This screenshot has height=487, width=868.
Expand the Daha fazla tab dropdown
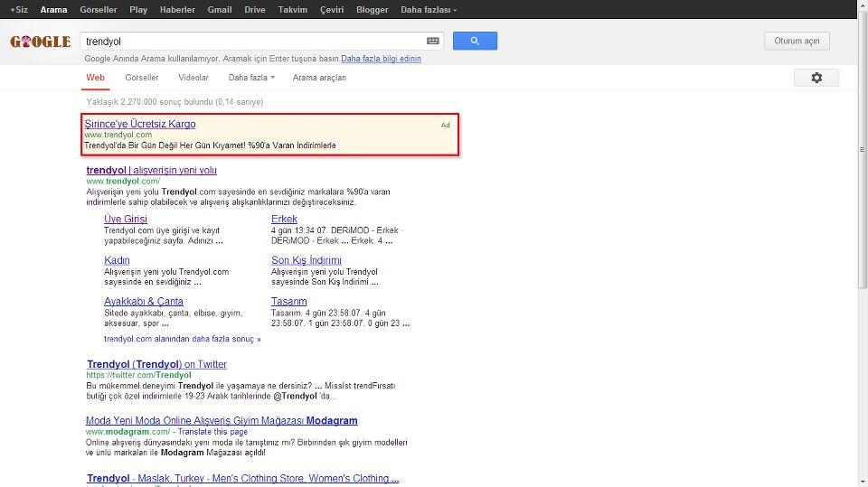pyautogui.click(x=251, y=78)
